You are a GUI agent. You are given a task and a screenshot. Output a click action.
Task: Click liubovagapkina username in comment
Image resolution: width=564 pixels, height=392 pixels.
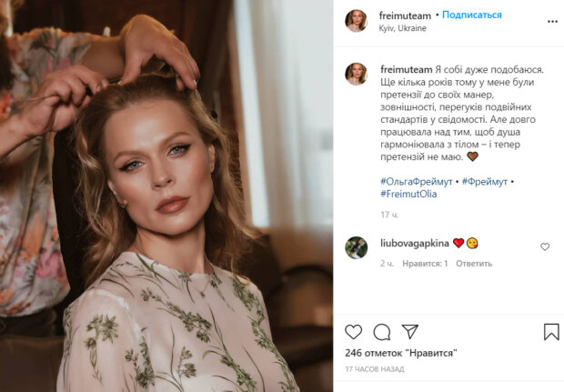414,243
